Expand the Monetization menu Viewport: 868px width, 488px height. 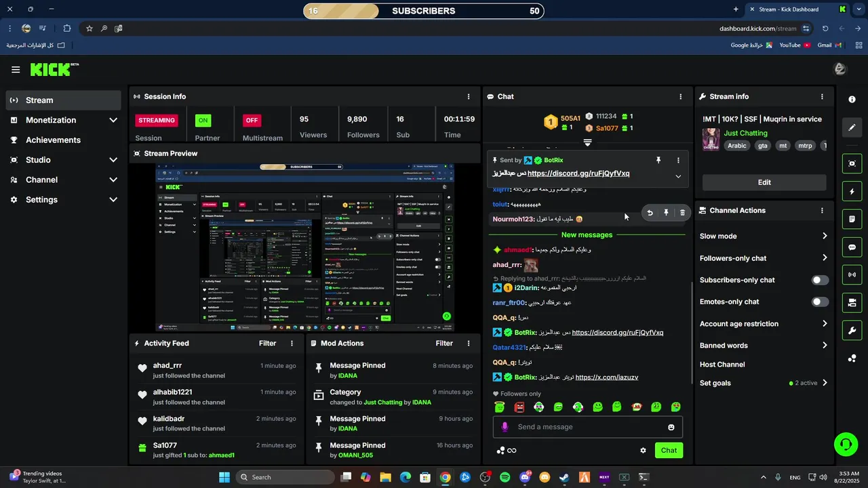(x=64, y=120)
